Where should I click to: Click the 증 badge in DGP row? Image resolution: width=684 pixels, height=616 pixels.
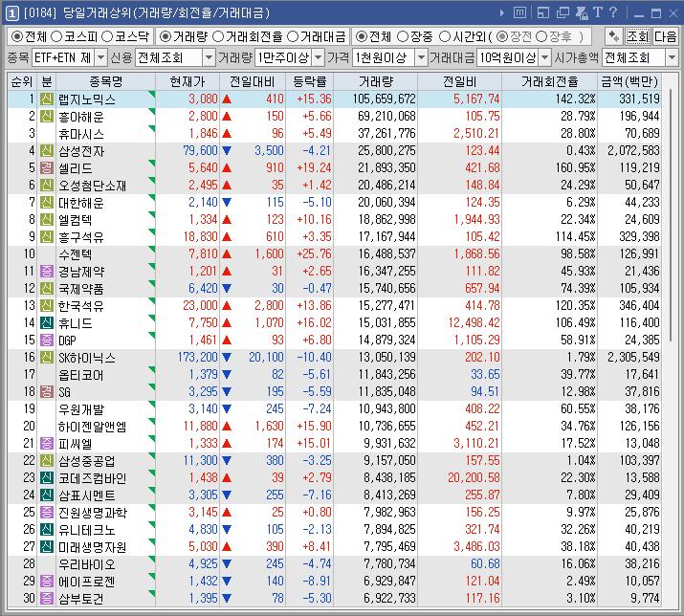point(47,341)
